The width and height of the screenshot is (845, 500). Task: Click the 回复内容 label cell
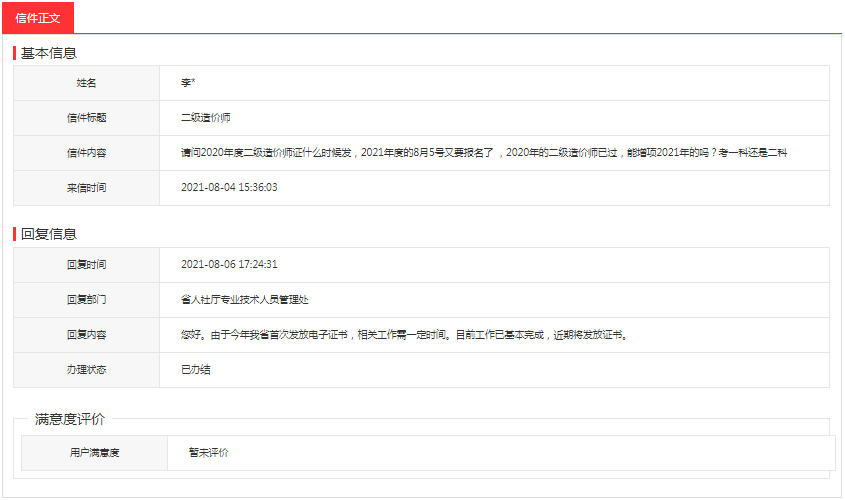tap(86, 335)
